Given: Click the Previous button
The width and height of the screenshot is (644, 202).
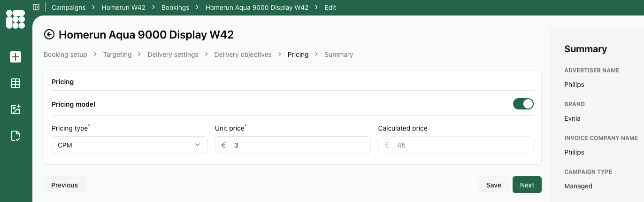Looking at the screenshot, I should pos(64,185).
